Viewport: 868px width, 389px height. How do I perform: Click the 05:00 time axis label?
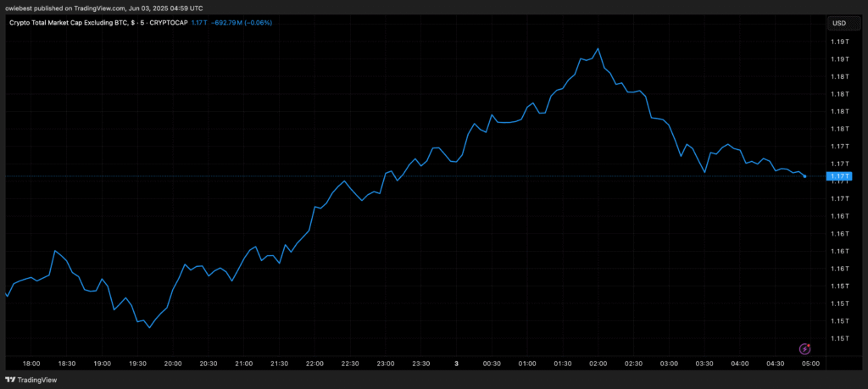tap(810, 364)
